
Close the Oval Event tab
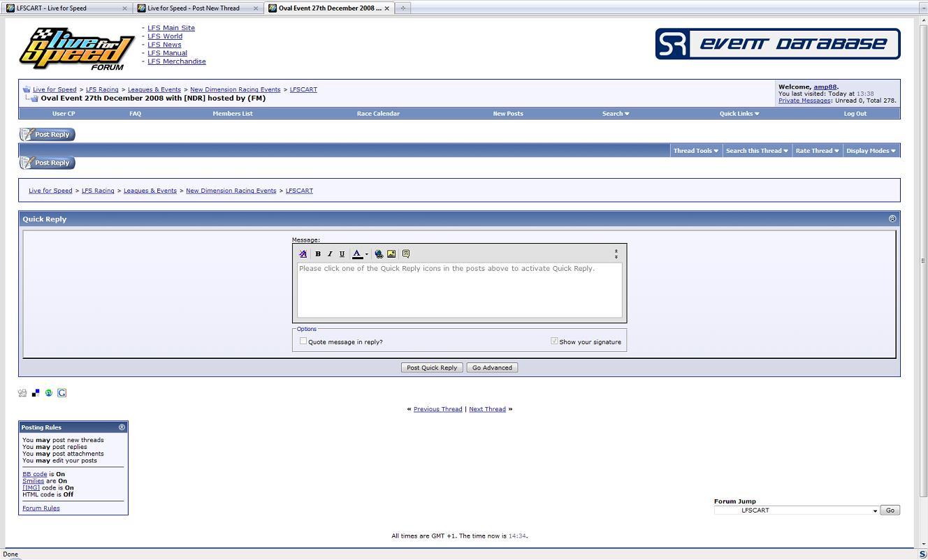386,8
